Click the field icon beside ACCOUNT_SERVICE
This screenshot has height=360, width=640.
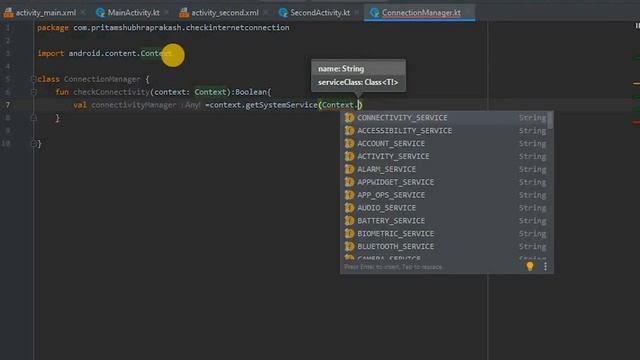click(x=349, y=143)
